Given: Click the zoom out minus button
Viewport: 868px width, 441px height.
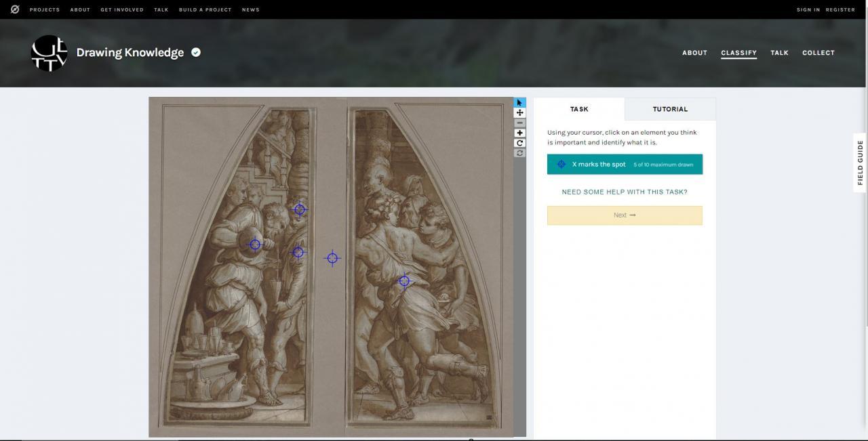Looking at the screenshot, I should (519, 123).
